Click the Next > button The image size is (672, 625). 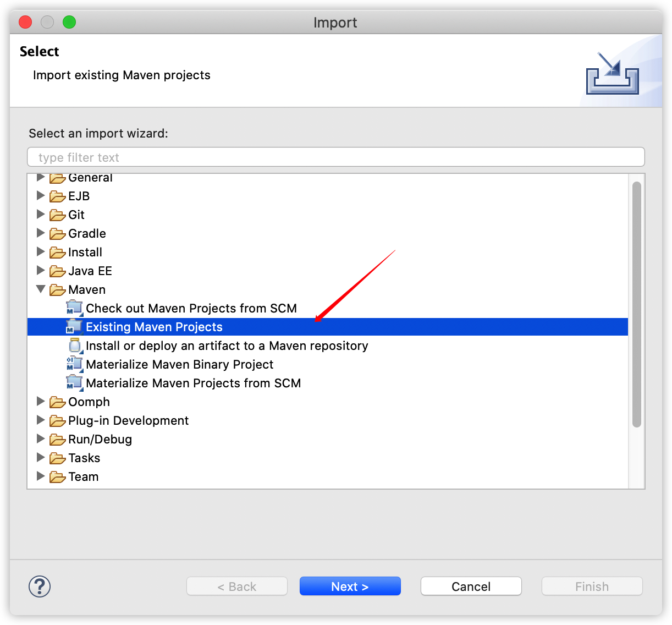(350, 586)
